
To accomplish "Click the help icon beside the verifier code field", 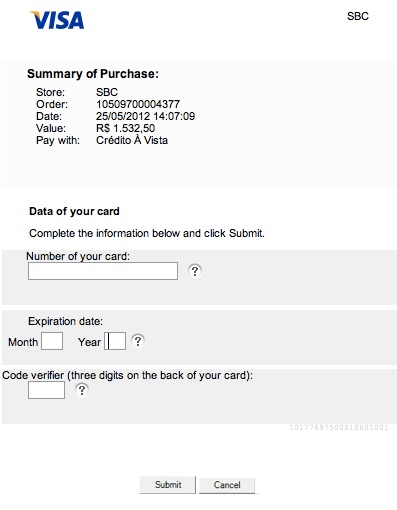I will point(82,390).
